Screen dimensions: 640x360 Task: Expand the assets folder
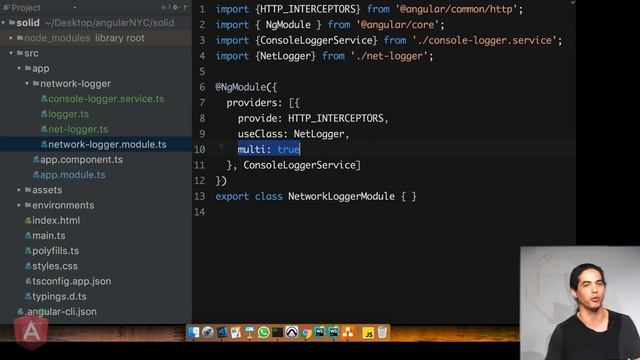coord(19,190)
